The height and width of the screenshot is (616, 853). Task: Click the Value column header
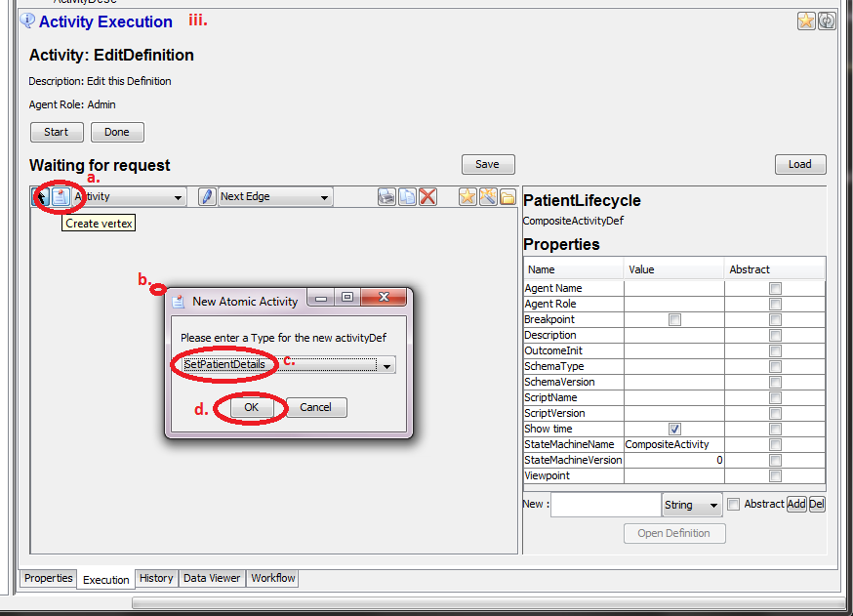pos(674,269)
